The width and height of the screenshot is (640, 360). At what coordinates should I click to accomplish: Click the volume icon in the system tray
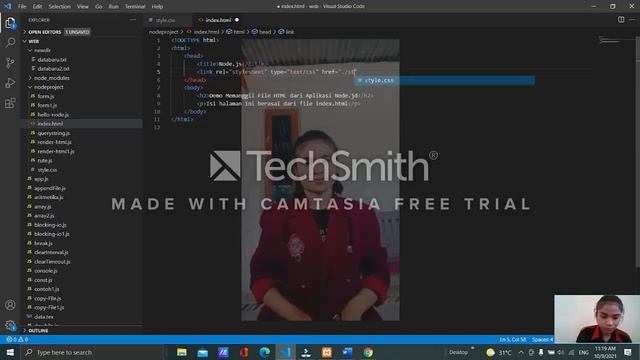[560, 352]
